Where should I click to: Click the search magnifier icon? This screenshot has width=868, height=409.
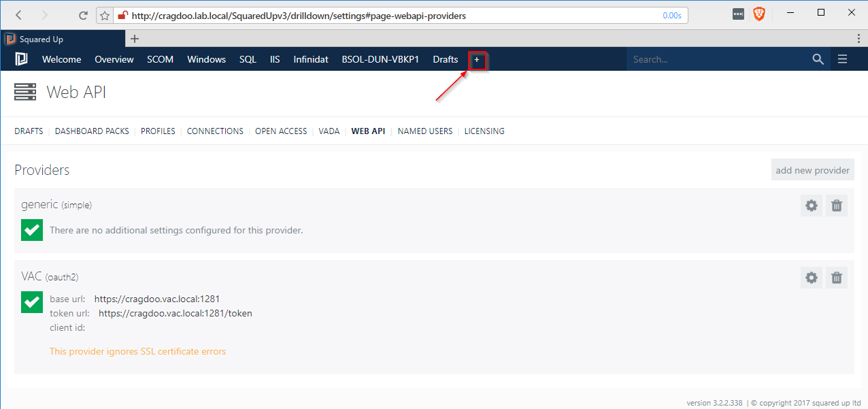click(x=818, y=59)
